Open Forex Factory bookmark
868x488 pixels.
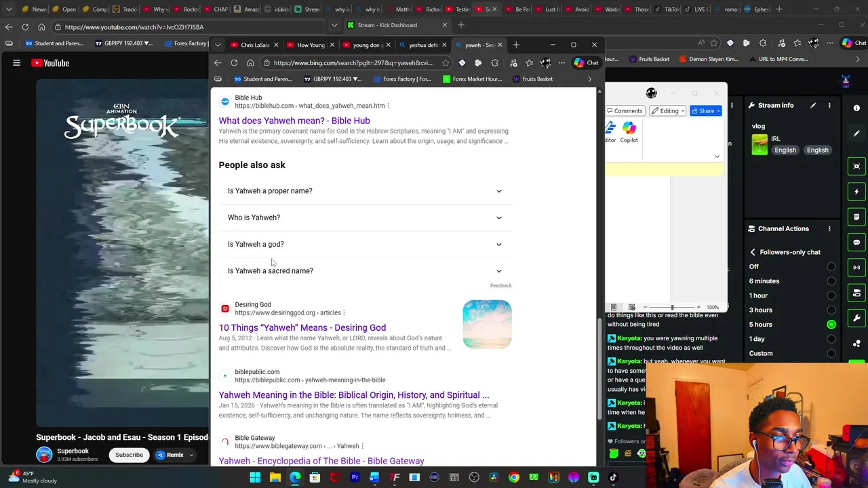[x=401, y=79]
